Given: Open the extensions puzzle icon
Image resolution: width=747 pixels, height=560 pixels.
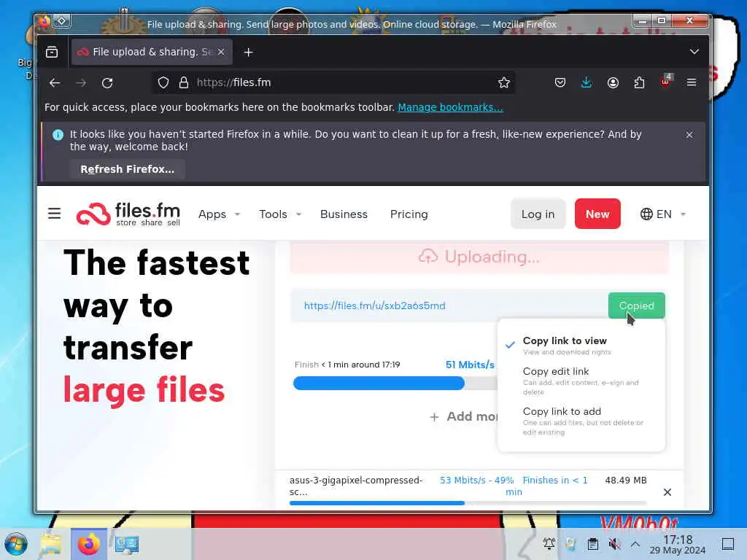Looking at the screenshot, I should (639, 82).
